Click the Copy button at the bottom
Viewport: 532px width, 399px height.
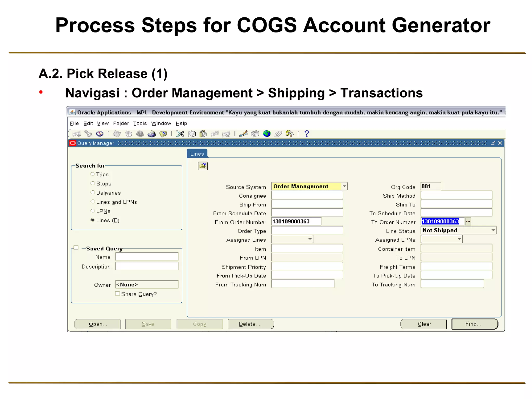pyautogui.click(x=199, y=324)
